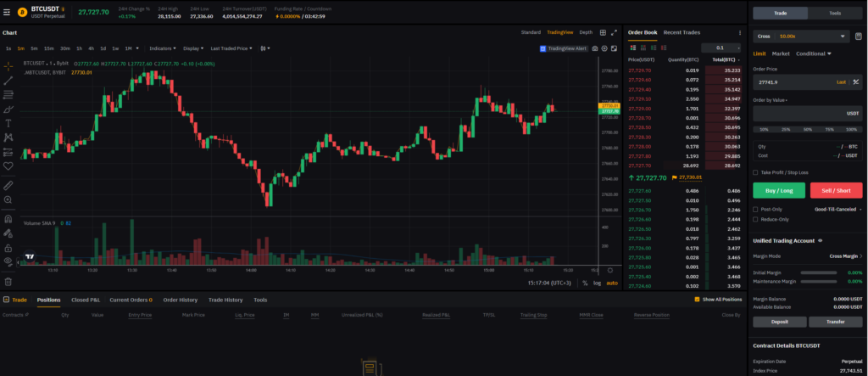Screen dimensions: 868x376
Task: Select the 15m timeframe
Action: click(48, 48)
